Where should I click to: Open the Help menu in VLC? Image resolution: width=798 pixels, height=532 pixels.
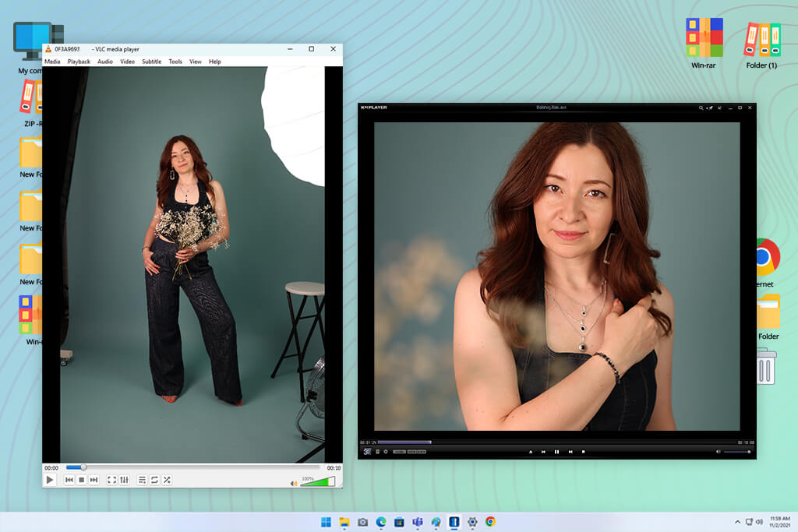click(215, 62)
